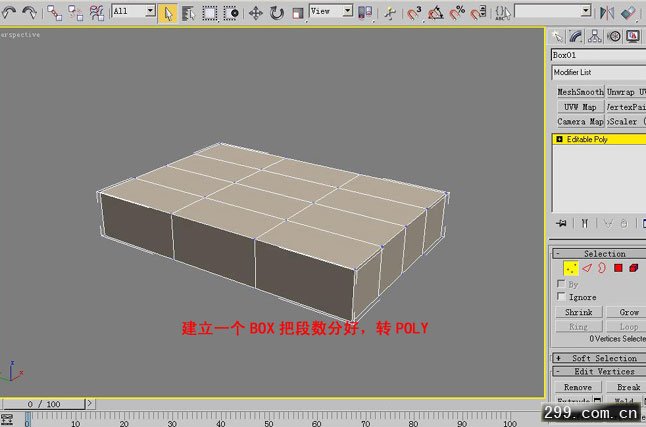The width and height of the screenshot is (646, 427).
Task: Activate the Select and Scale tool
Action: [297, 13]
